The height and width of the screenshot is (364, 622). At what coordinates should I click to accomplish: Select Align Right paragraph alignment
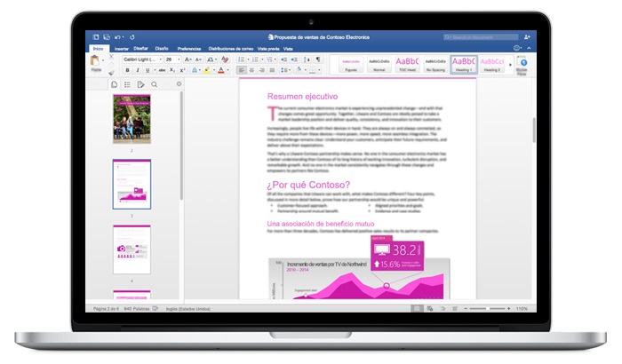pyautogui.click(x=262, y=70)
